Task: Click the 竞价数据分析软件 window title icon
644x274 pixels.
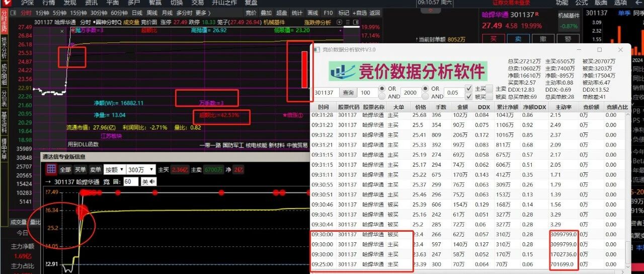Action: [316, 50]
